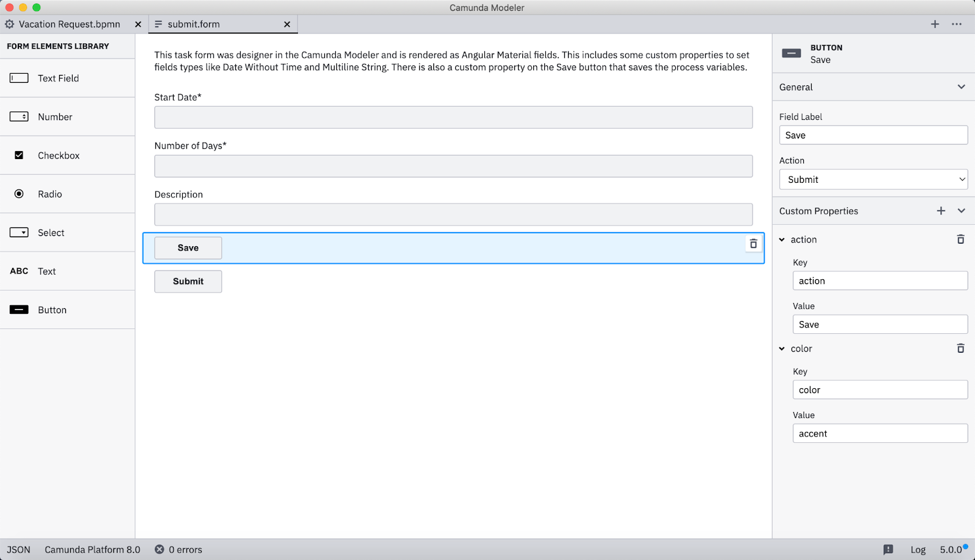Collapse the action property entry
Image resolution: width=975 pixels, height=560 pixels.
point(782,239)
